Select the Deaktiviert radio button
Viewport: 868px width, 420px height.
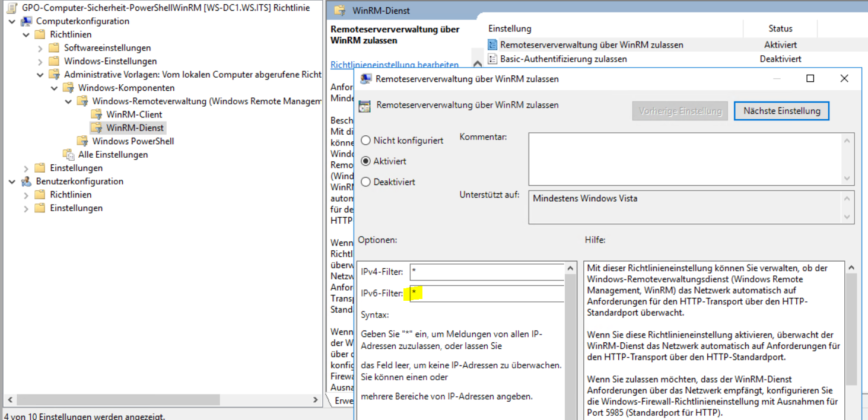(x=365, y=182)
